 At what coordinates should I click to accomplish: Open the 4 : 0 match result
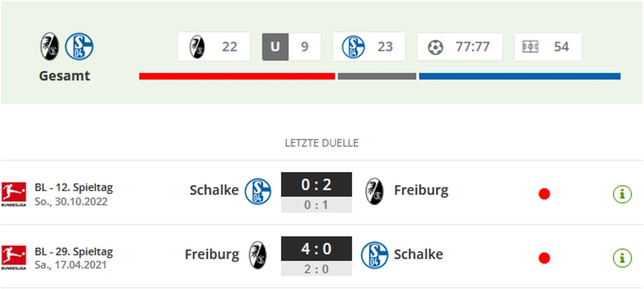coord(316,249)
